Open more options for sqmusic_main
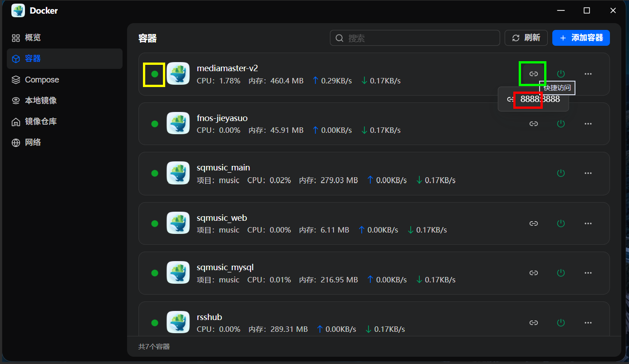Viewport: 629px width, 364px height. pyautogui.click(x=588, y=173)
